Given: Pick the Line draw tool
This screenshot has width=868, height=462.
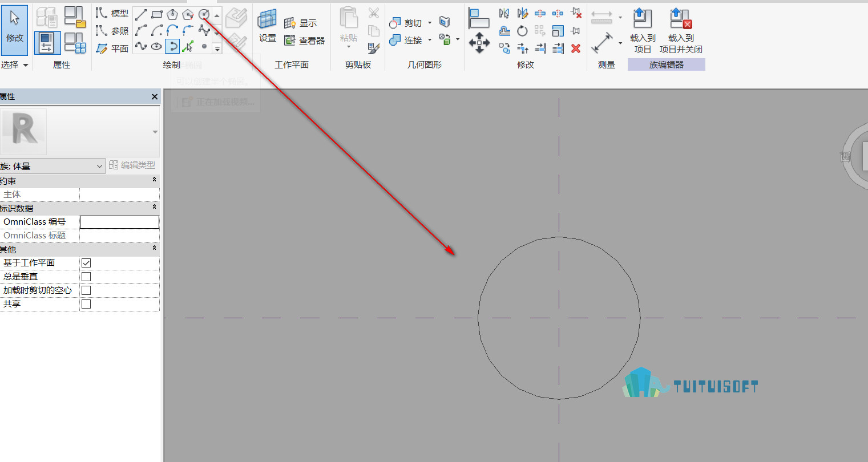Looking at the screenshot, I should tap(141, 14).
